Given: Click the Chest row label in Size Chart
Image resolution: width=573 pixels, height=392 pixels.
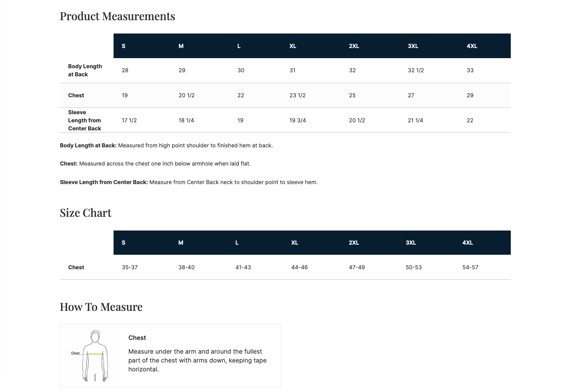Looking at the screenshot, I should (76, 267).
